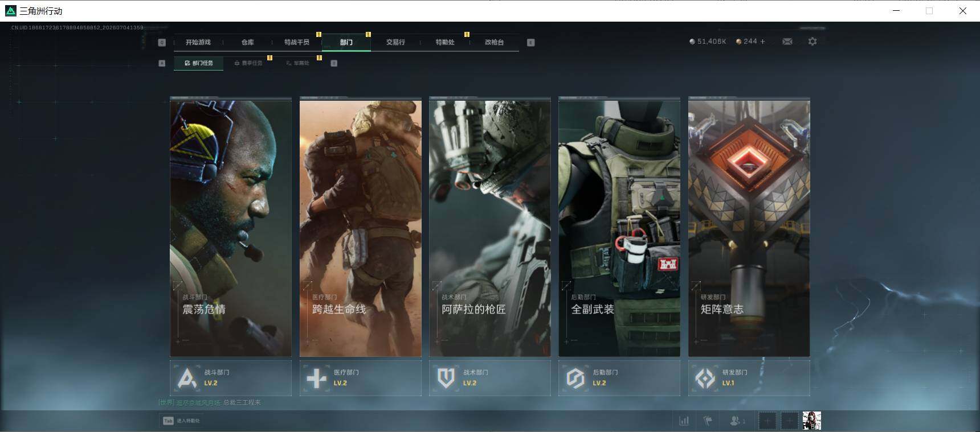Click the Q key previous-tab icon
The width and height of the screenshot is (980, 432).
162,42
